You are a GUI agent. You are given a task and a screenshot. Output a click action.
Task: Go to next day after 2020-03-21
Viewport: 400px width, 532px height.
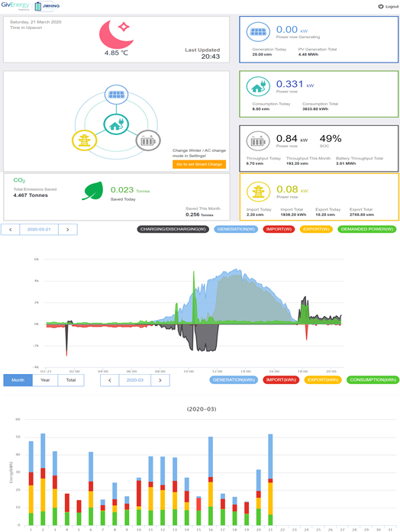[x=67, y=229]
